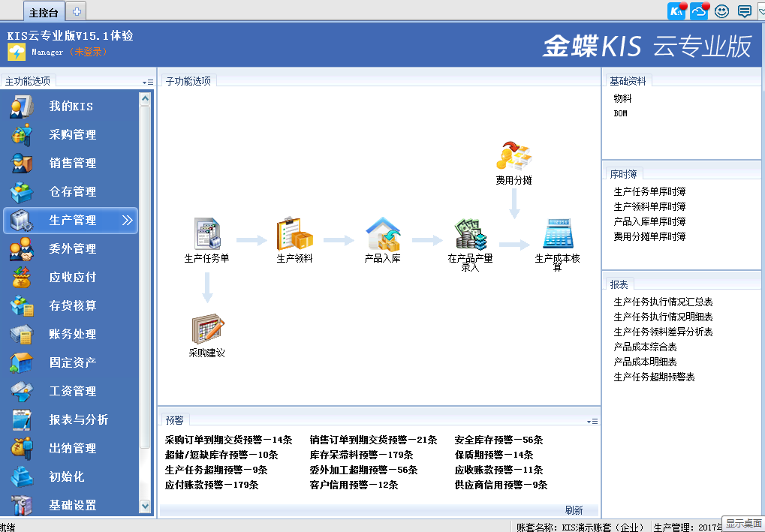Open 物料 basic data link

pos(622,98)
